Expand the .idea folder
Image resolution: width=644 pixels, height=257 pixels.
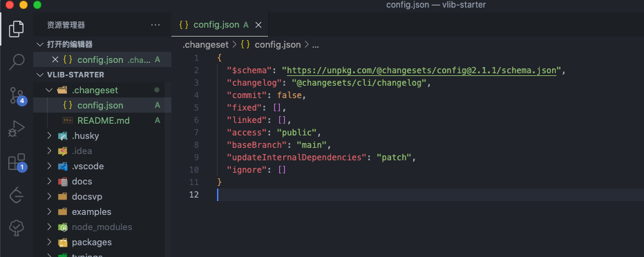pos(49,151)
